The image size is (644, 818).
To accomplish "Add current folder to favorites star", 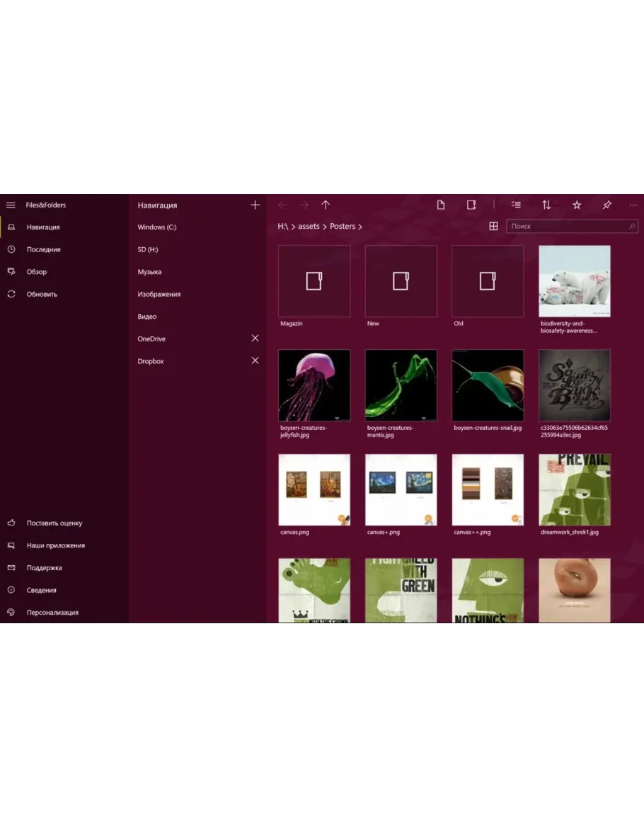I will [x=577, y=205].
